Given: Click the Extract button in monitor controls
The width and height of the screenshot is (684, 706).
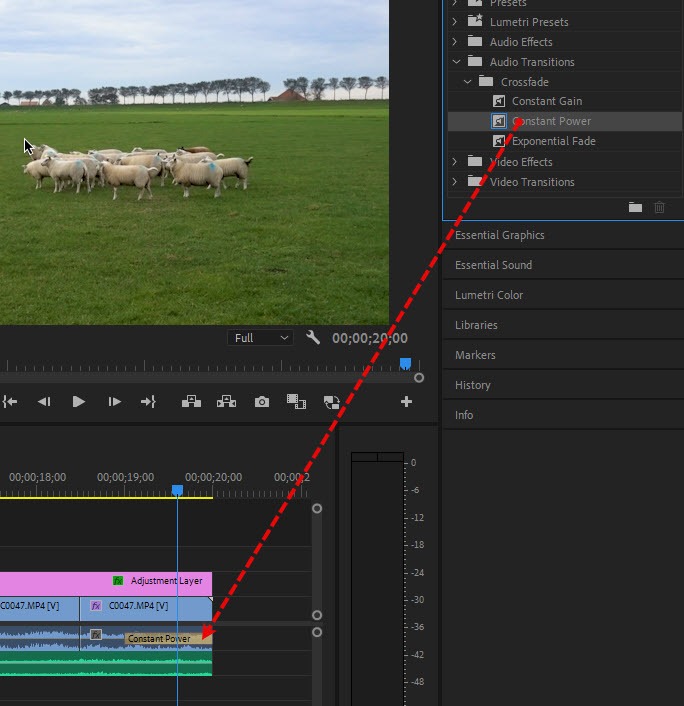Looking at the screenshot, I should coord(226,401).
